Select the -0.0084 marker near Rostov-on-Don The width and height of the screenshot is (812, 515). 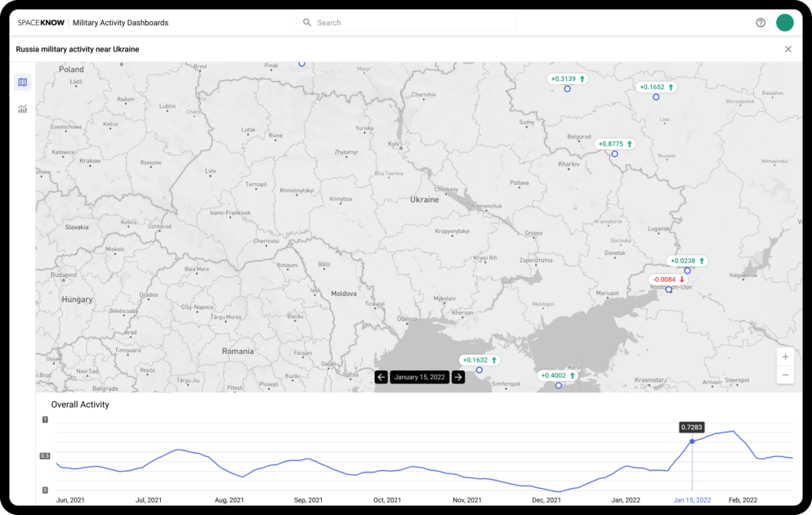click(667, 279)
